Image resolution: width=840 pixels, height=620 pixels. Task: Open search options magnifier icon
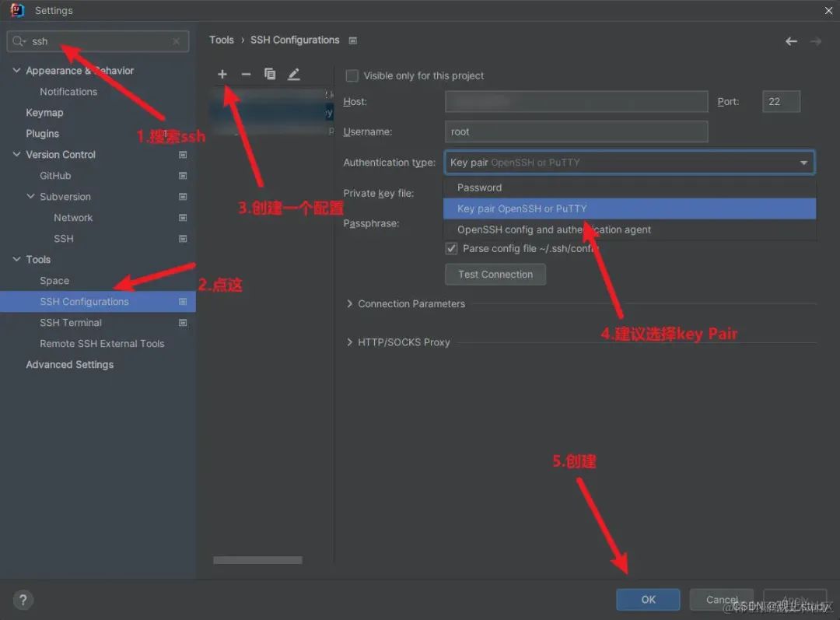[19, 41]
